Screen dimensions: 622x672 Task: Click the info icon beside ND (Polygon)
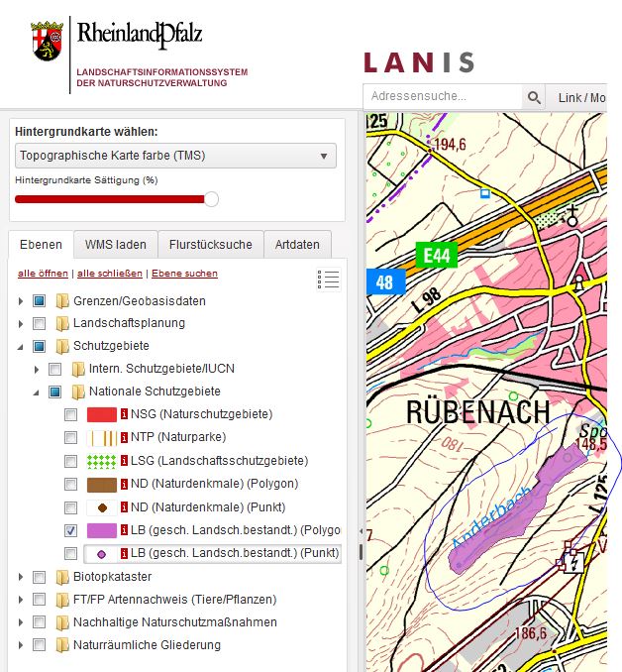(125, 485)
